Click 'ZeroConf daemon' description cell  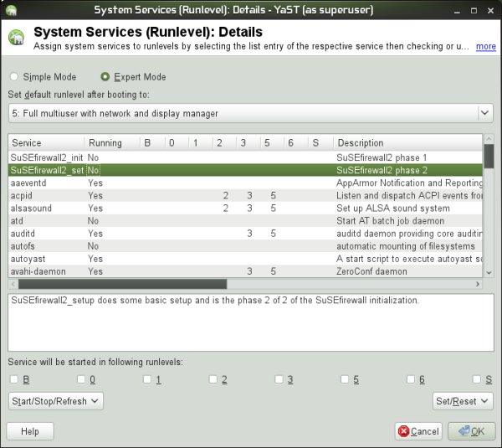[371, 271]
